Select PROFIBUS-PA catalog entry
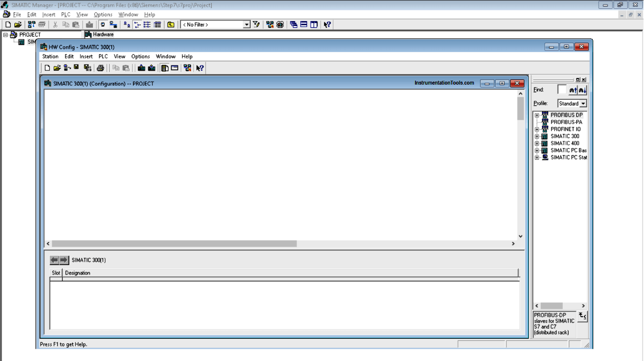Image resolution: width=644 pixels, height=361 pixels. coord(566,122)
